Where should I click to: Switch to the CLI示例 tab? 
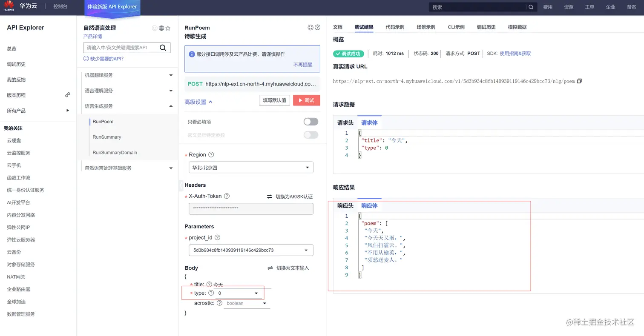(456, 27)
